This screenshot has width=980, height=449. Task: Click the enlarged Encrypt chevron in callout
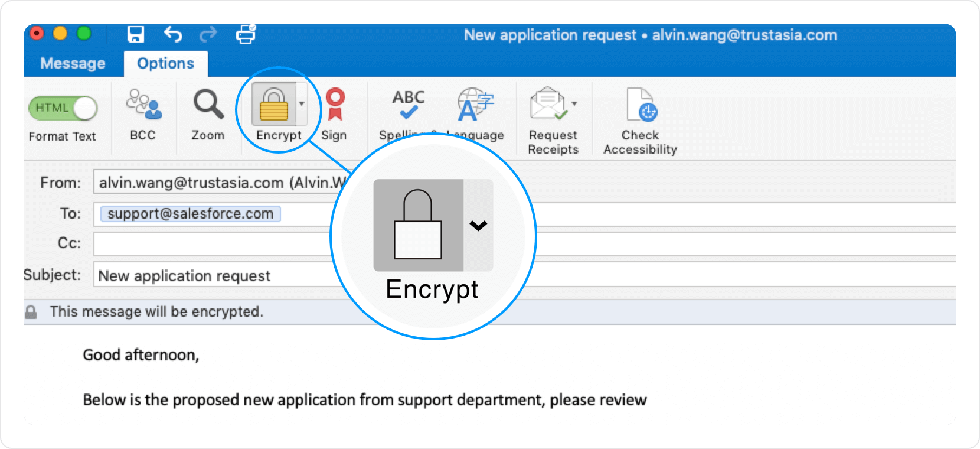point(478,225)
